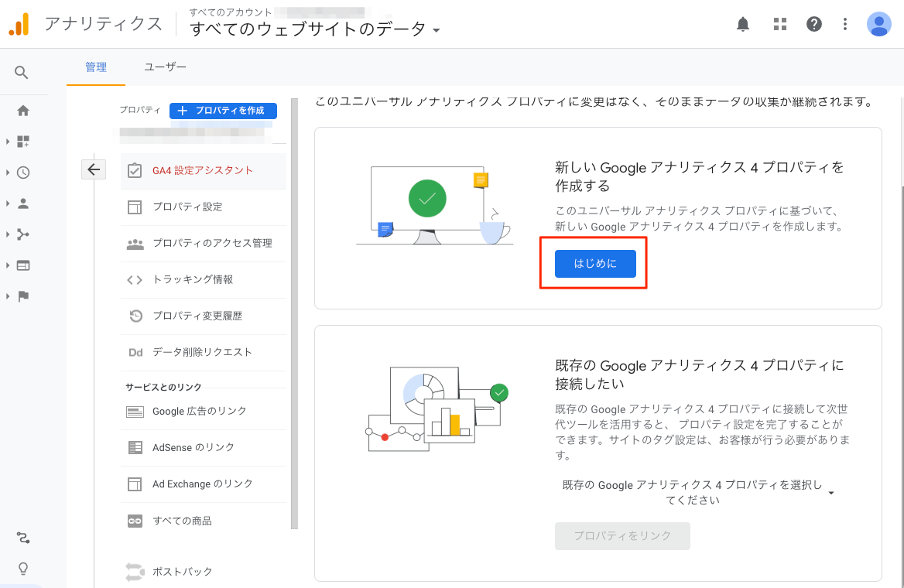
Task: Click the サービスとのリンク section heading
Action: 164,388
